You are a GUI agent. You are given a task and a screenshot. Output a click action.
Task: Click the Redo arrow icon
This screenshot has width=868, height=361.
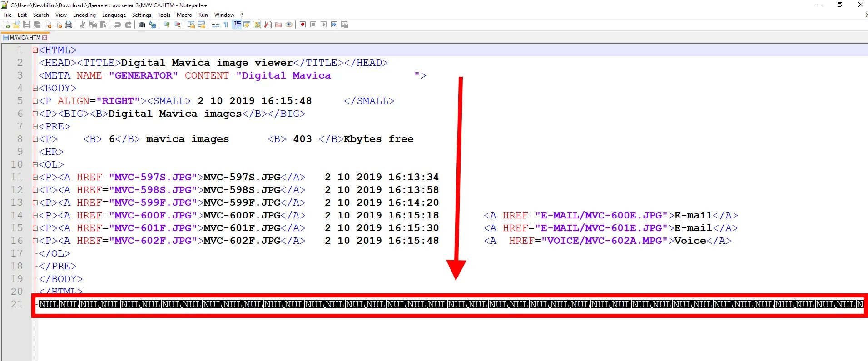click(x=128, y=25)
